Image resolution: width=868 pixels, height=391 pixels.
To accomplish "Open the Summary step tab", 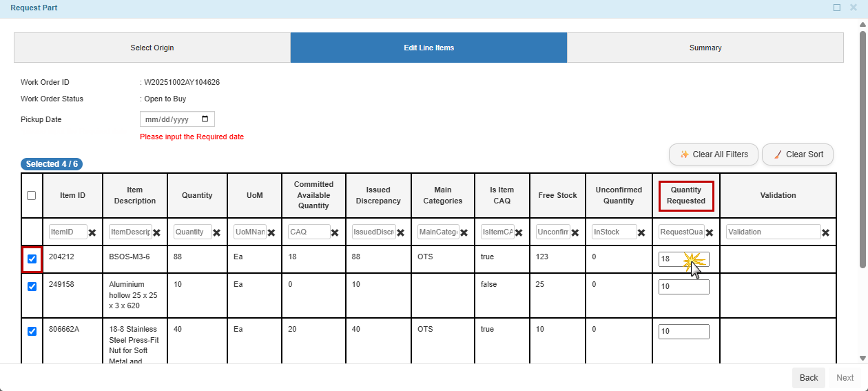I will coord(705,48).
